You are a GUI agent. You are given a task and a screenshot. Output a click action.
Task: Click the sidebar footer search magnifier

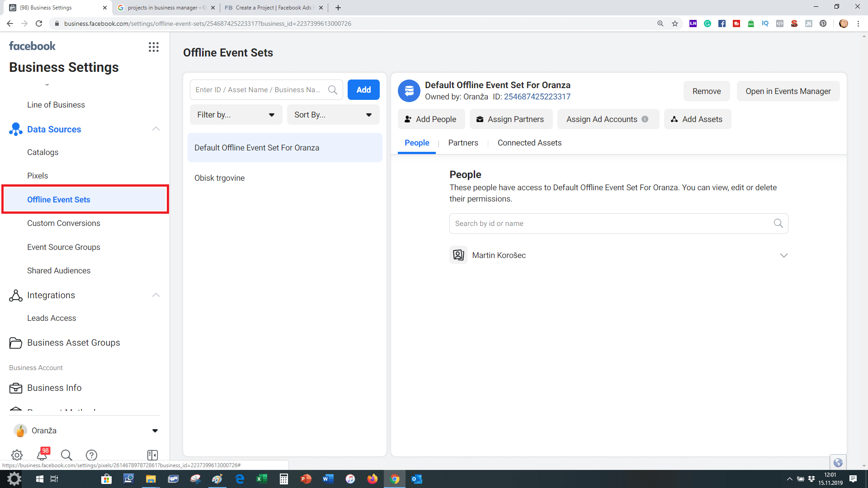point(66,455)
